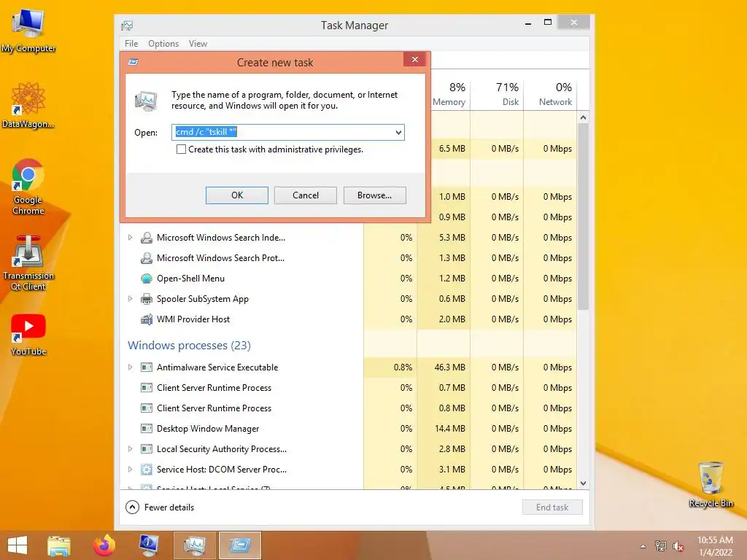Click the process list vertical scrollbar thumb
The height and width of the screenshot is (560, 747).
pos(583,217)
